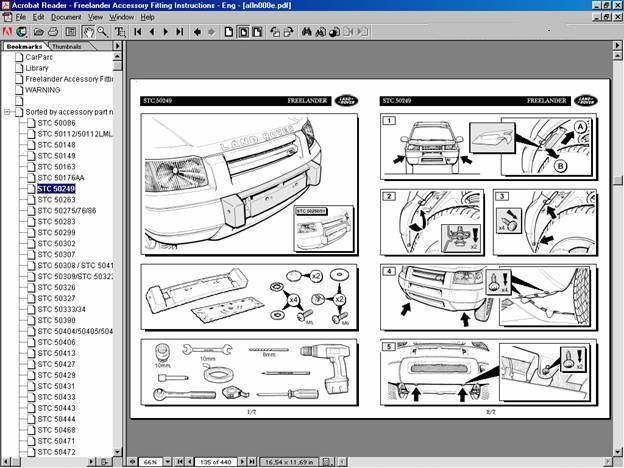Set Actual Size page view

pos(229,32)
